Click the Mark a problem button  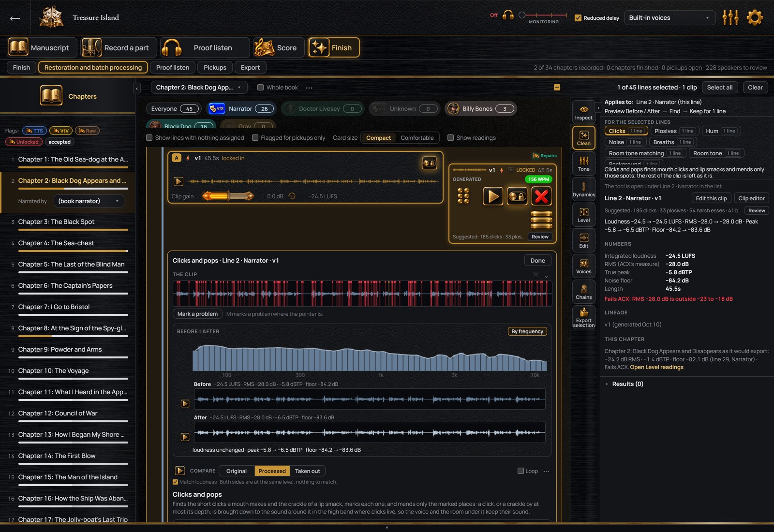click(197, 314)
